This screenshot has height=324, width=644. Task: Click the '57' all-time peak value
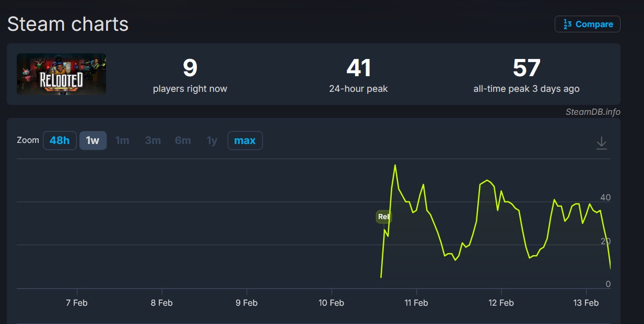coord(526,68)
